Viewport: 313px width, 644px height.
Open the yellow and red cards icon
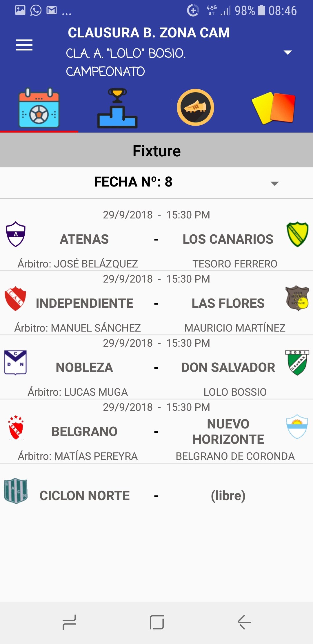274,108
